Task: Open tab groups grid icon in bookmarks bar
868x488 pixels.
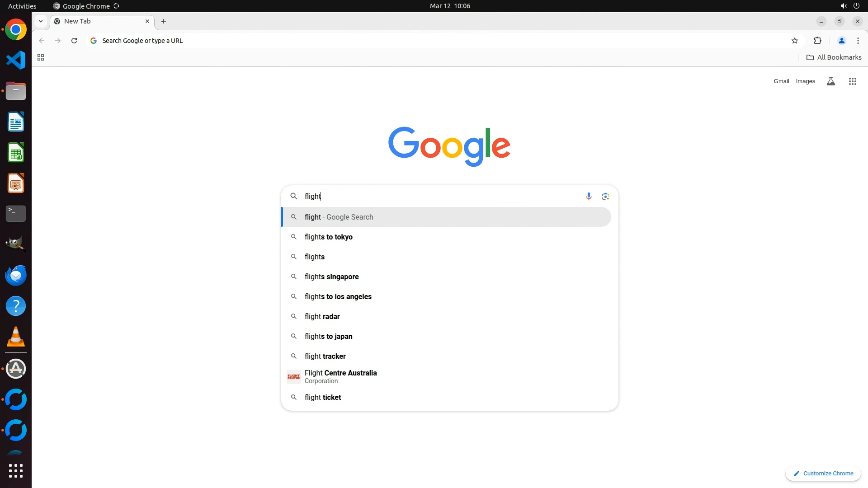Action: coord(41,57)
